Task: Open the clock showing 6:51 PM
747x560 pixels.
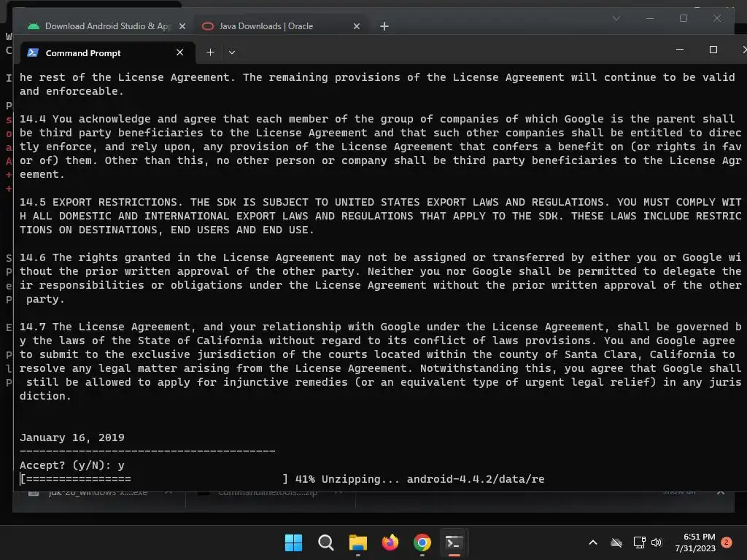Action: click(695, 542)
